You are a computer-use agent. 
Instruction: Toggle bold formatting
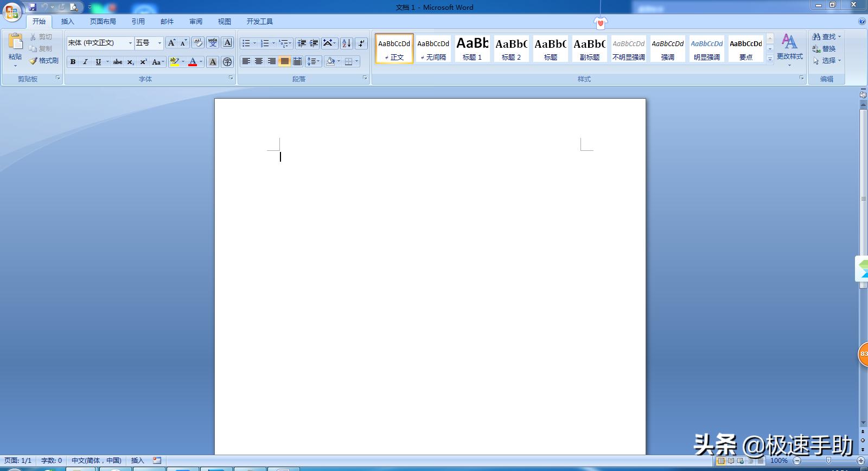point(73,62)
